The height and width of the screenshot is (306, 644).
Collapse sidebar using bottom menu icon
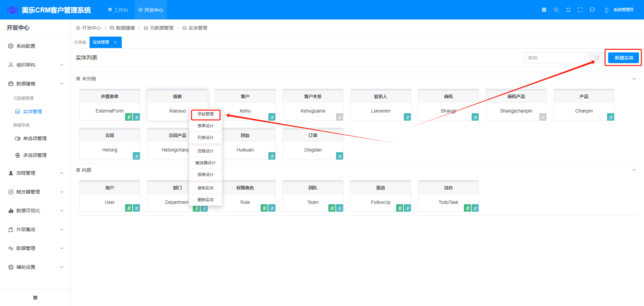(x=35, y=298)
